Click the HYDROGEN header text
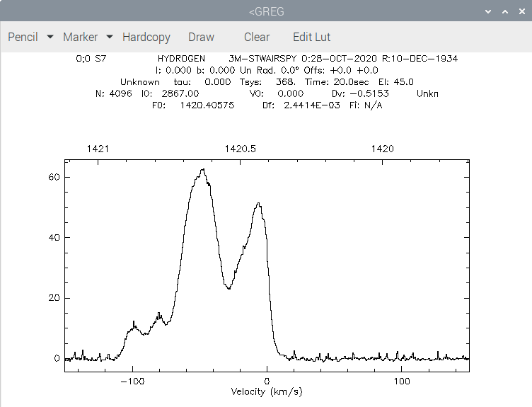Screen dimensions: 532x407 (x=181, y=58)
